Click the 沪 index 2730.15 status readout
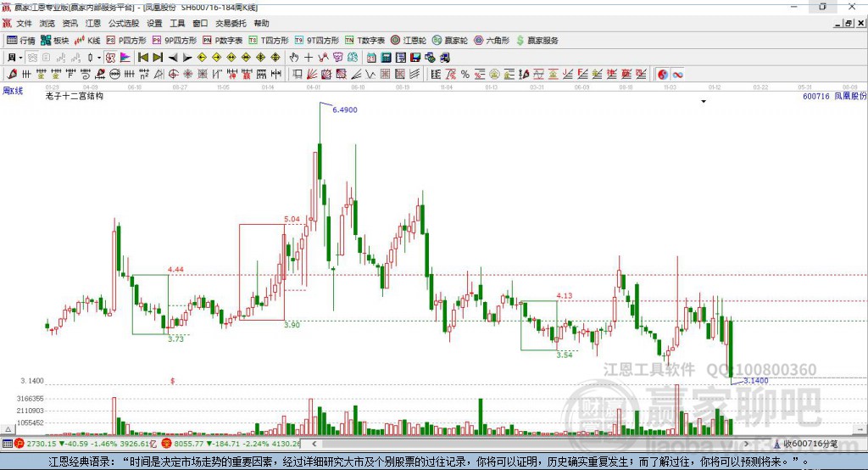868x470 pixels. click(86, 444)
